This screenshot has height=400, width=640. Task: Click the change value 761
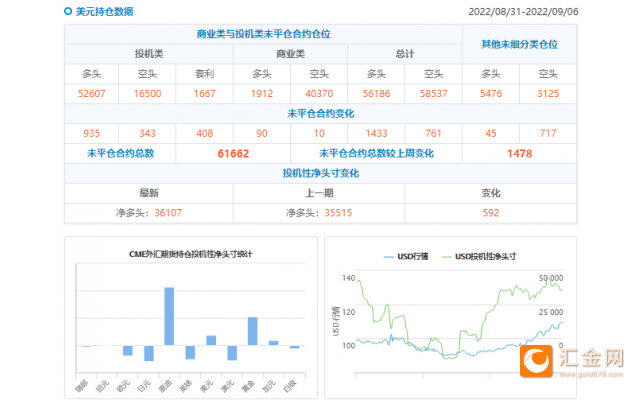433,133
